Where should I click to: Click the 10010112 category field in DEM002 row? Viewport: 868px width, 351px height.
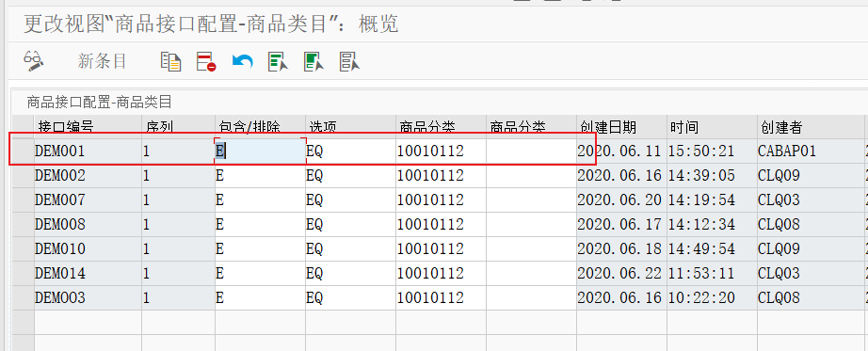(442, 175)
